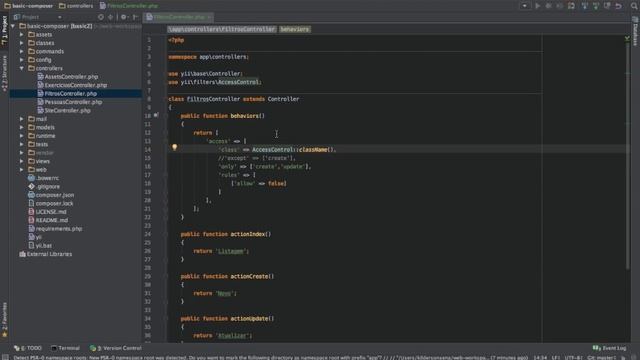Click the VCS Commit changes icon
Screen dimensions: 640x360
(596, 6)
